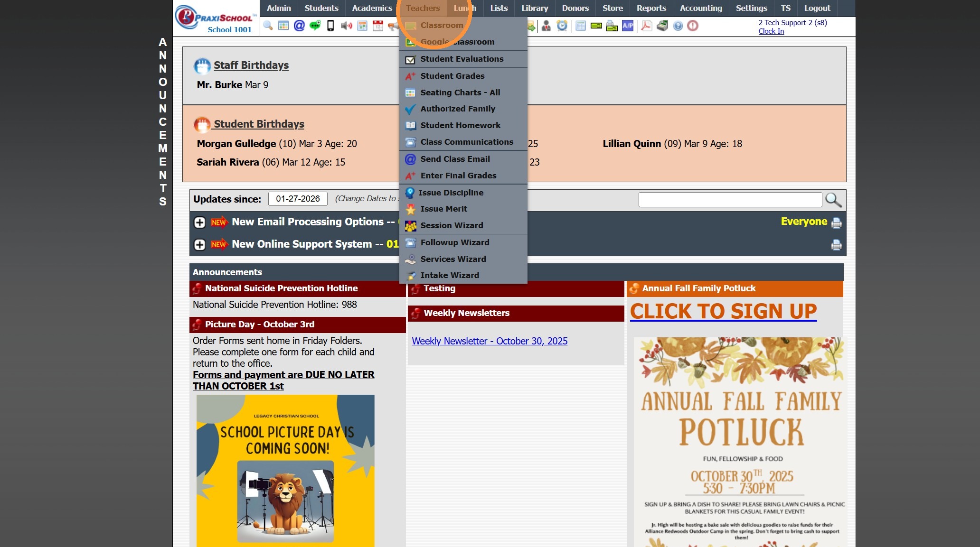The width and height of the screenshot is (980, 547).
Task: Open the PDF toolbar icon
Action: tap(646, 26)
